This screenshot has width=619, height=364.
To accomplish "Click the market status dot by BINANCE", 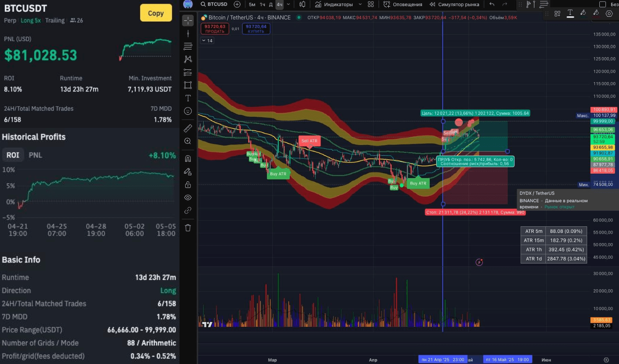I will coord(299,18).
